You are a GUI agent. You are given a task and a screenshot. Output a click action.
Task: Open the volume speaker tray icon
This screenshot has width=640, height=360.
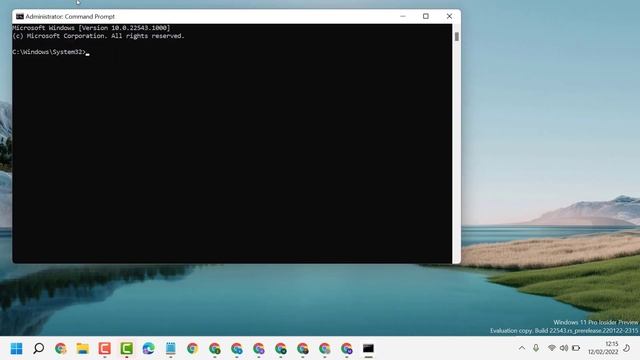564,348
